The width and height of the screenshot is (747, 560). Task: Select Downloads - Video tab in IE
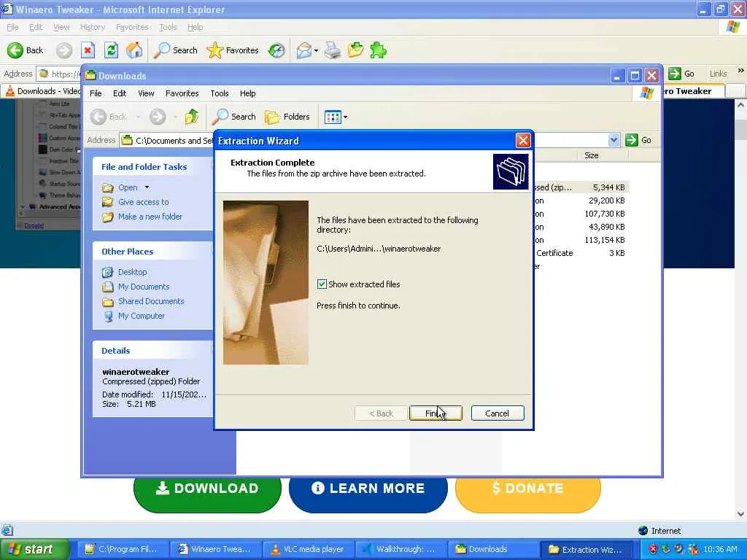click(42, 91)
